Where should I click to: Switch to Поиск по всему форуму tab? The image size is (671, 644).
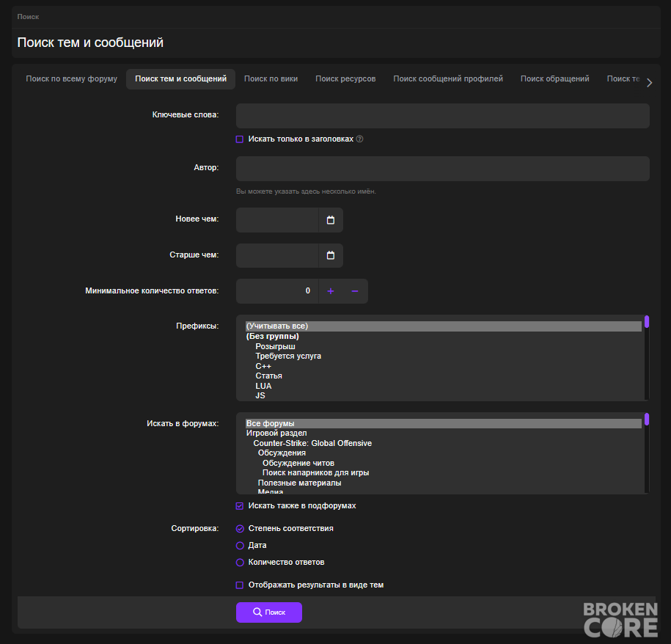(71, 78)
